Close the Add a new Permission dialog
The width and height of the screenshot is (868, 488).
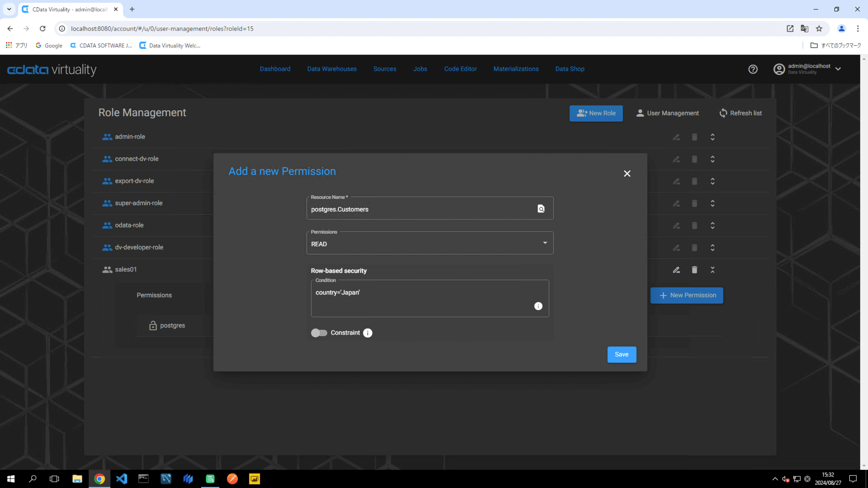tap(627, 174)
